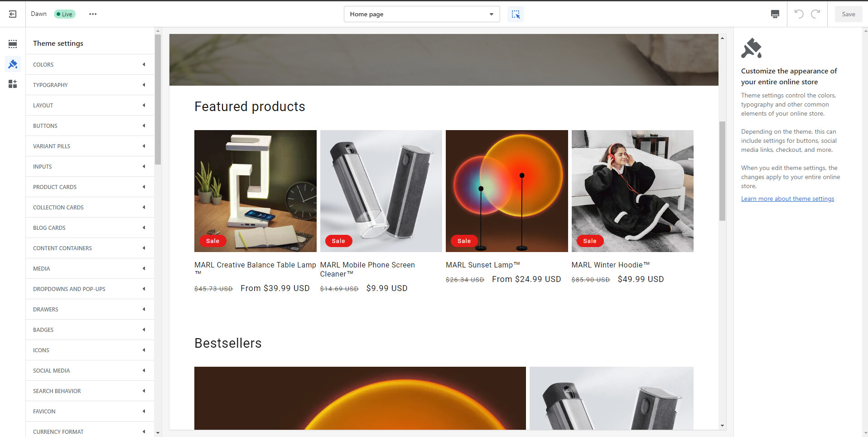Expand the Blog Cards section
Image resolution: width=868 pixels, height=437 pixels.
[90, 228]
